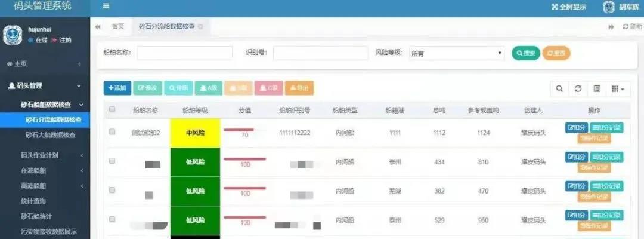Click the user avatar in top right
Image resolution: width=644 pixels, height=239 pixels.
click(609, 7)
